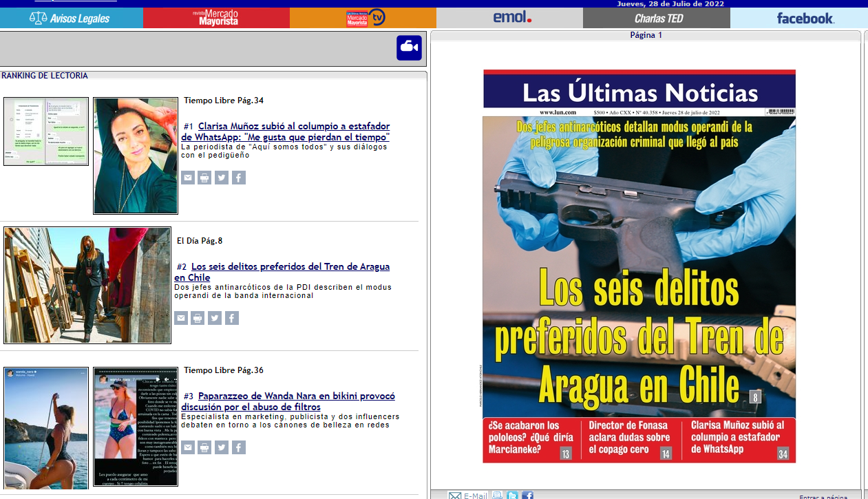Open Wanda Nara boat photo thumbnail
The image size is (868, 499).
[46, 428]
